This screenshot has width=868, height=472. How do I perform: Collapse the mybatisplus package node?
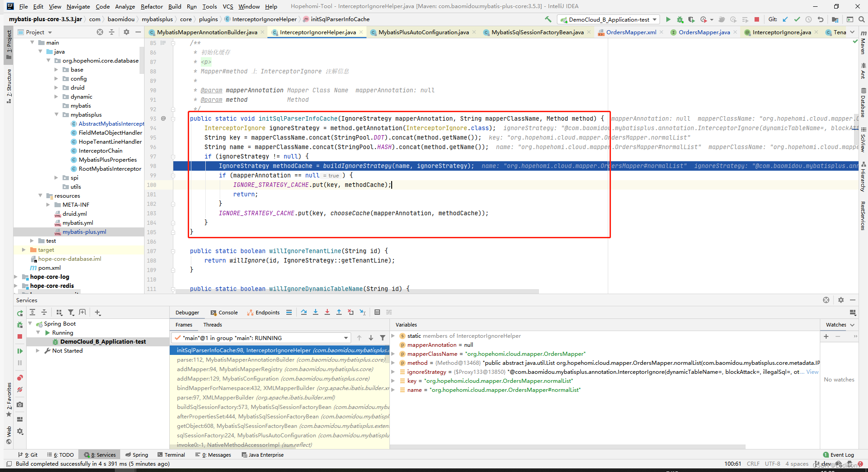57,115
